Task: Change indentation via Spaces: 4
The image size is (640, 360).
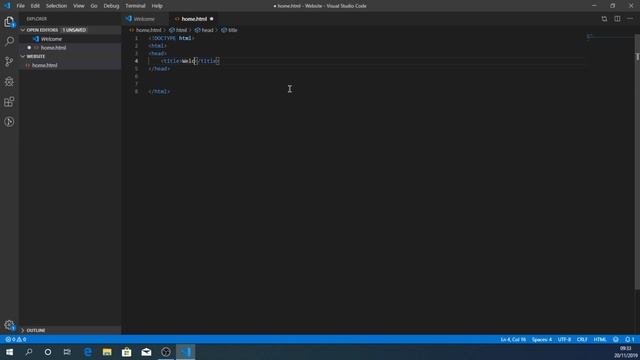Action: (x=542, y=339)
